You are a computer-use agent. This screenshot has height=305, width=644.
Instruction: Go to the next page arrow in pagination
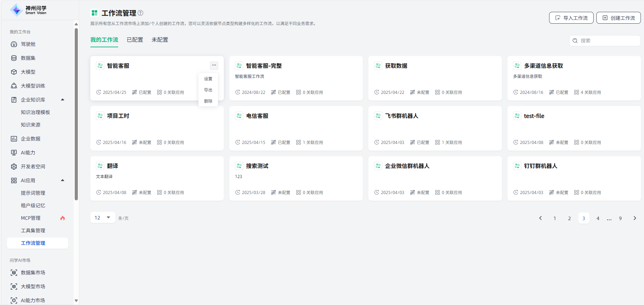click(635, 218)
